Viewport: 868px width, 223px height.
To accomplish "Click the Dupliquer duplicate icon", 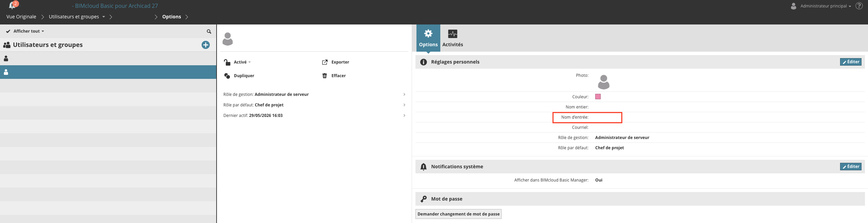I will point(227,76).
